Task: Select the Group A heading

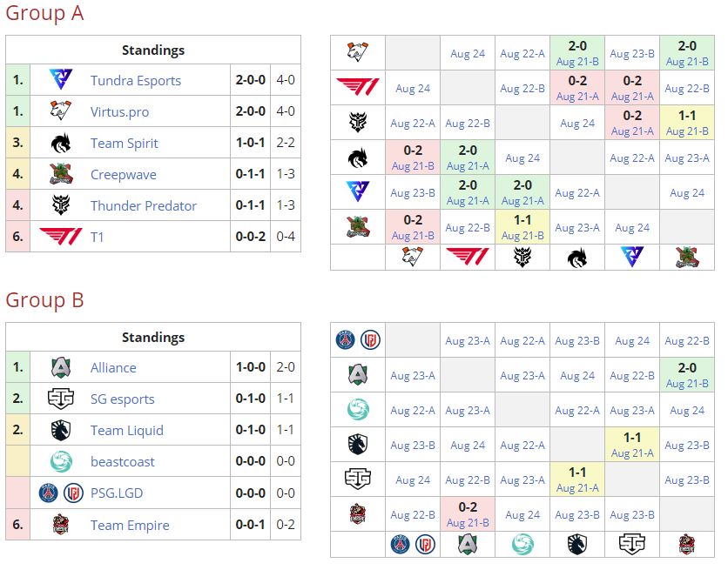Action: point(44,14)
